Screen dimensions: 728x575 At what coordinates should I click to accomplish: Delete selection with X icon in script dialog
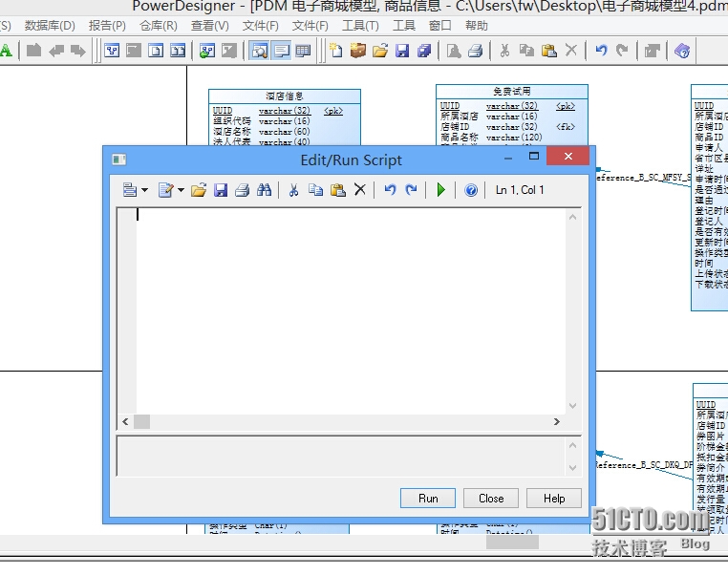[x=360, y=190]
